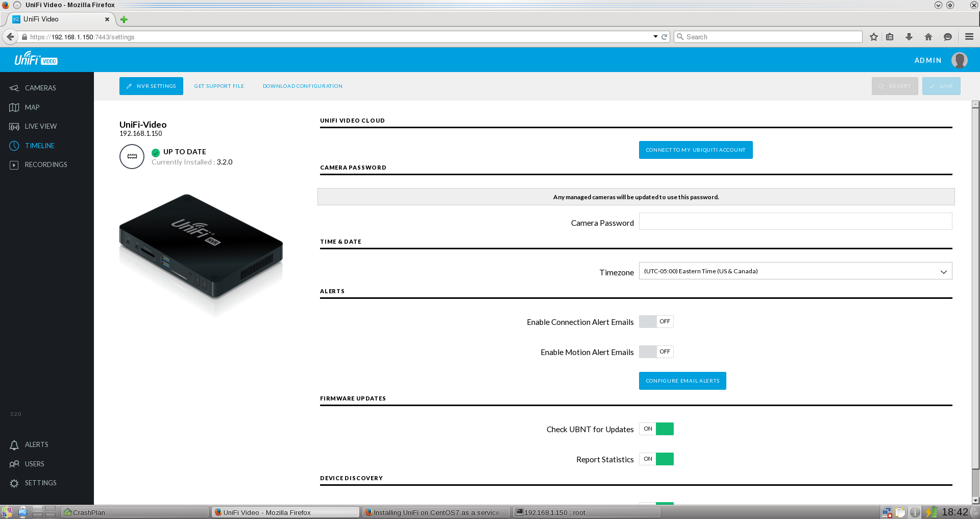Open Firefox downloads arrow icon

pyautogui.click(x=909, y=37)
